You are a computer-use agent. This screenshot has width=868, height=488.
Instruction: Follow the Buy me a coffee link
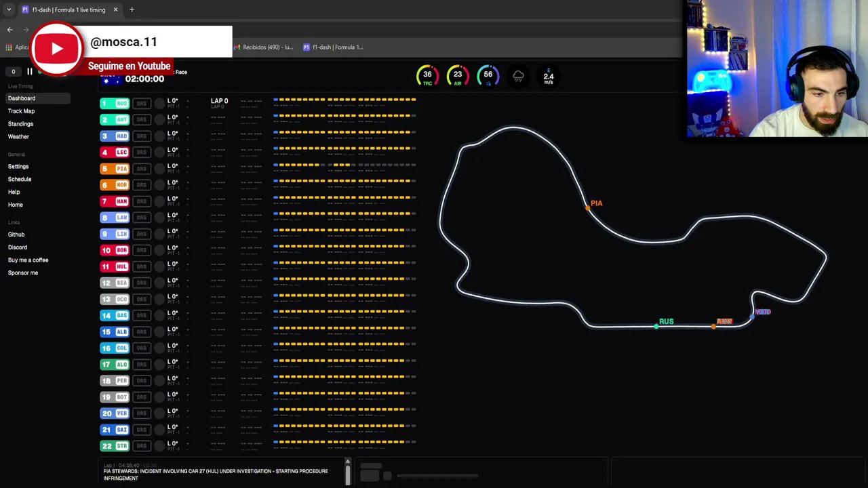(x=28, y=260)
